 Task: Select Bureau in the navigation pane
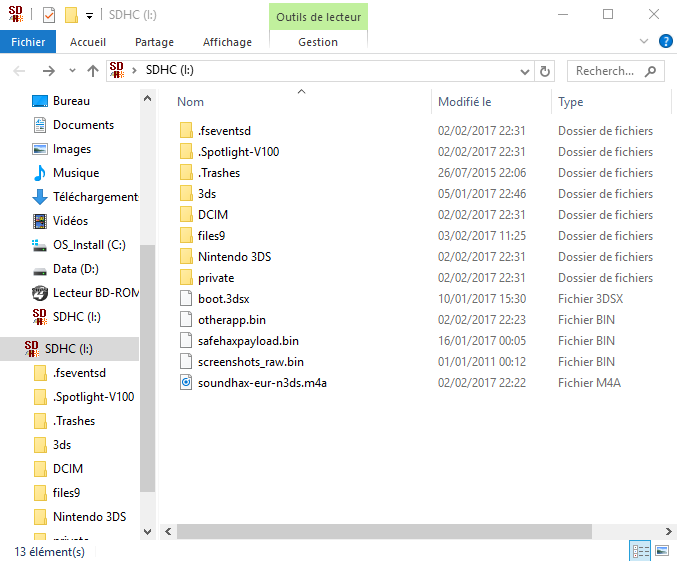point(71,101)
